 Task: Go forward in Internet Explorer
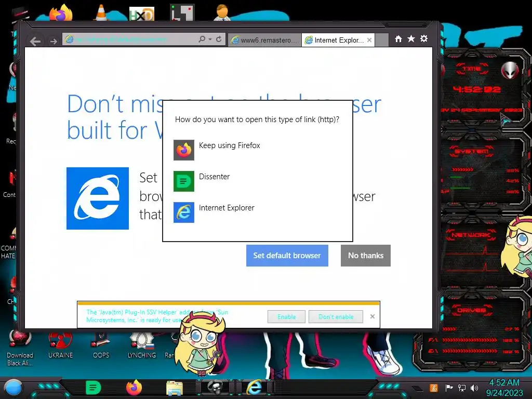tap(54, 41)
